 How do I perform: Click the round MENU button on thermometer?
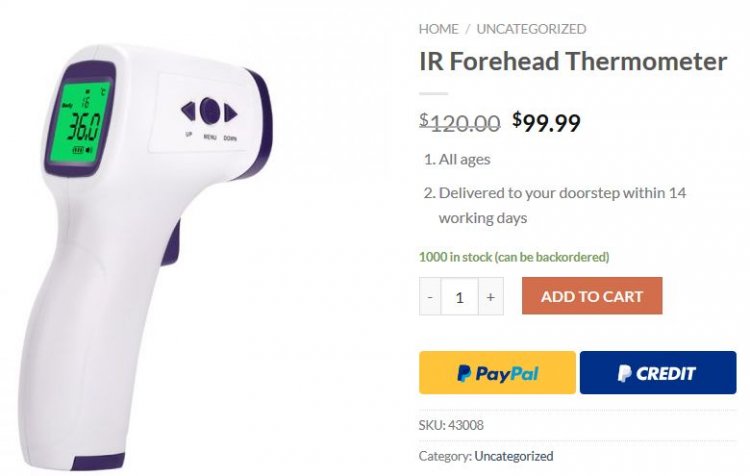click(210, 110)
